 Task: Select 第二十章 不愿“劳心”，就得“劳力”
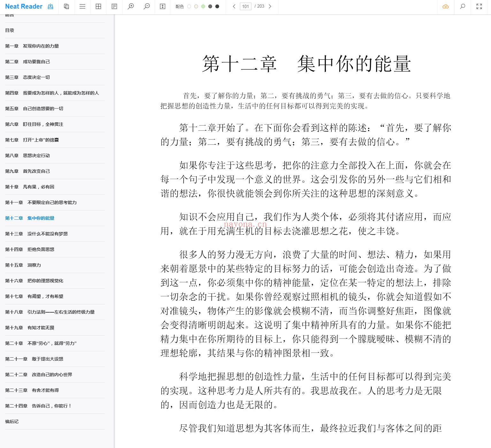click(x=55, y=343)
